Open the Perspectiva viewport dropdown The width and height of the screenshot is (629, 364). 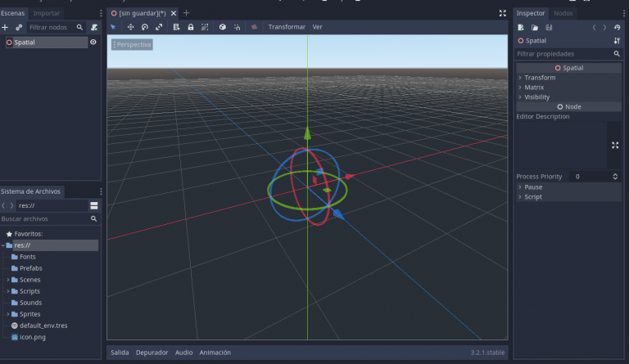132,44
